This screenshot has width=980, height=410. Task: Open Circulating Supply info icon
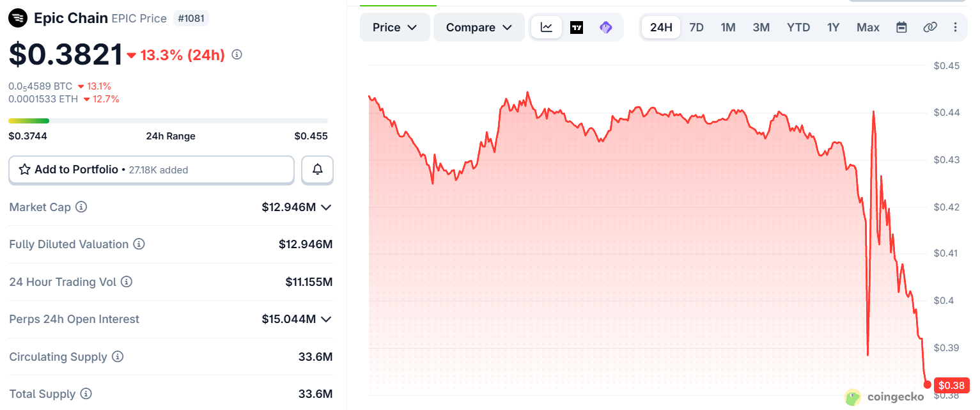118,356
